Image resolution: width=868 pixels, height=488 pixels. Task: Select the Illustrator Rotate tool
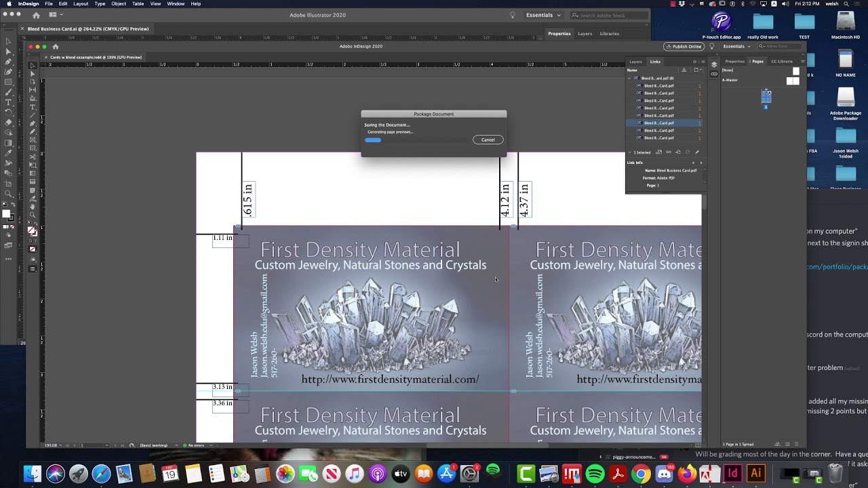pos(8,113)
